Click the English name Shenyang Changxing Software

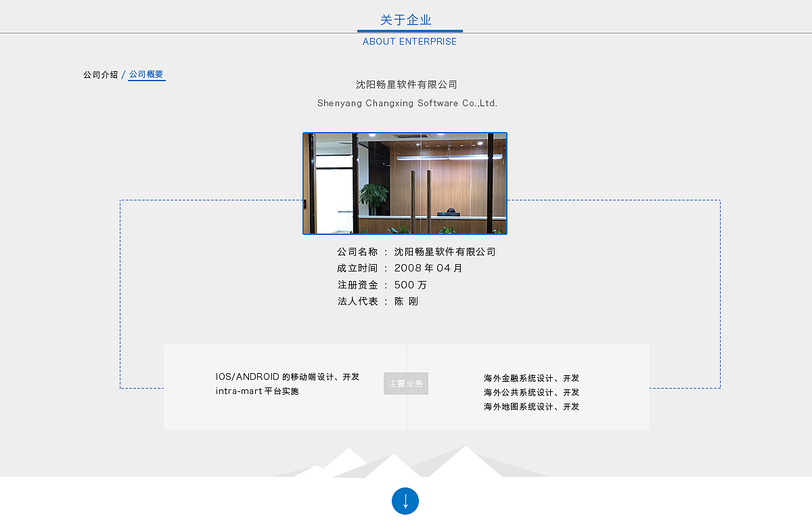coord(407,103)
